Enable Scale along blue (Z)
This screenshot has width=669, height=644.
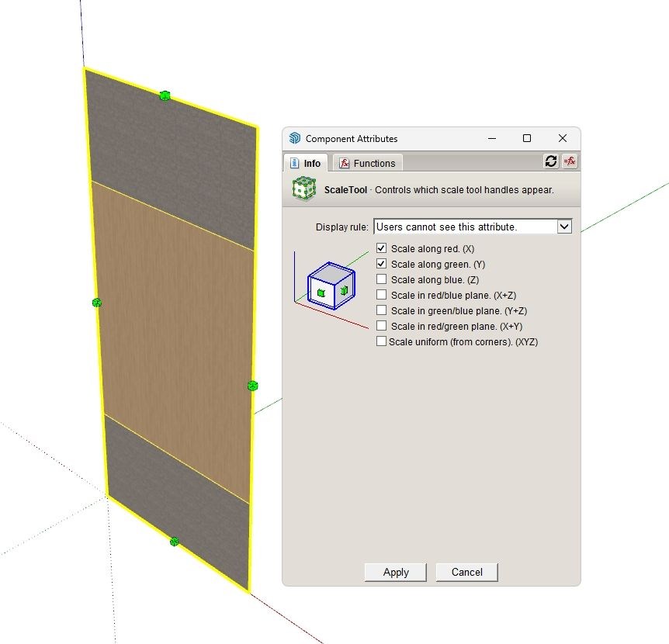click(381, 279)
